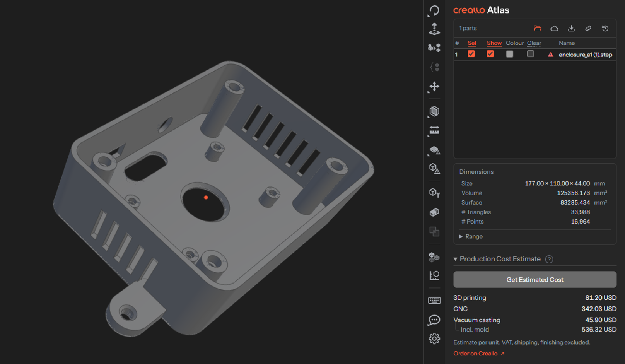Click the solid box shape icon
Viewport: 625px width, 364px height.
pos(434,212)
